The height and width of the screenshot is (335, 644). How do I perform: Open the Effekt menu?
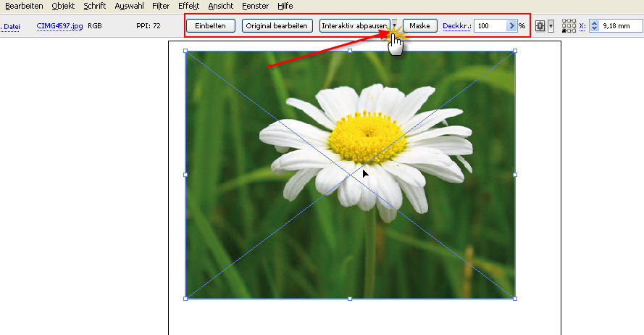coord(188,6)
